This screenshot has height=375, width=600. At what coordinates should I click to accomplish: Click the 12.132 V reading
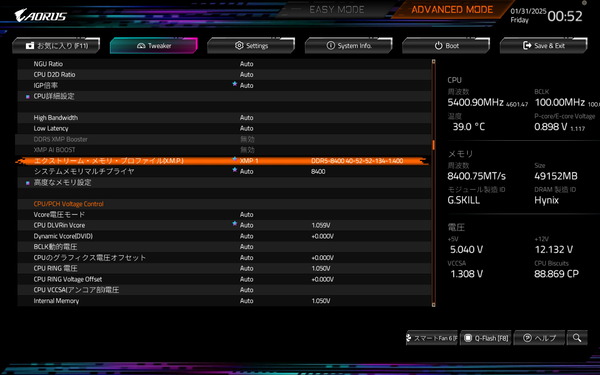(x=554, y=249)
